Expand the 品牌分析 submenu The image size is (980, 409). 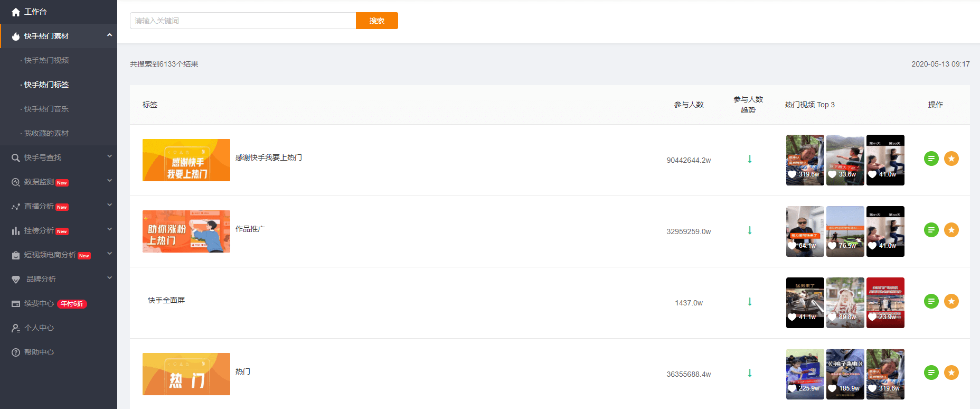[109, 278]
